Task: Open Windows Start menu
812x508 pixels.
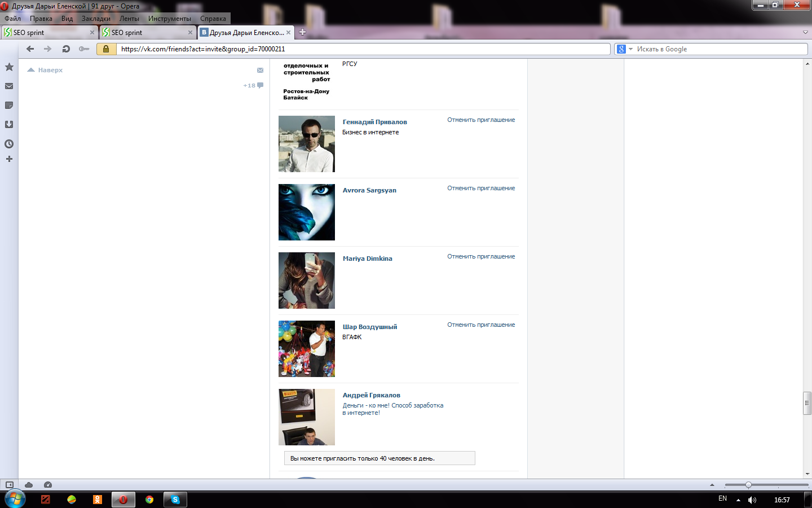Action: (15, 500)
